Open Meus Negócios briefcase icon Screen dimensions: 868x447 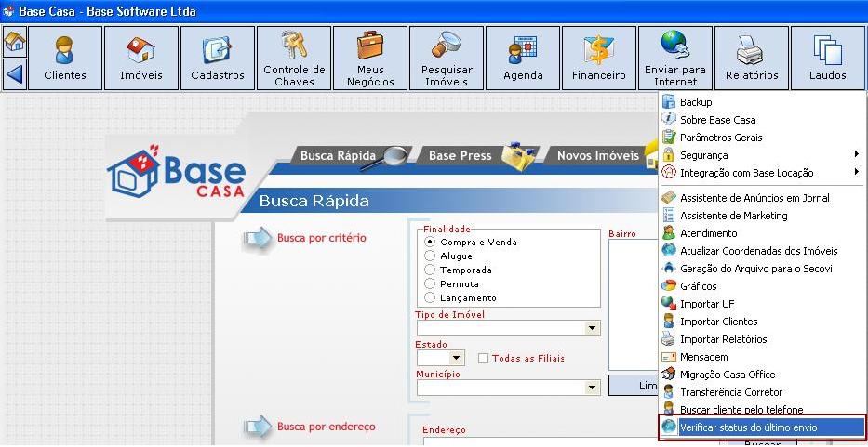(x=370, y=46)
